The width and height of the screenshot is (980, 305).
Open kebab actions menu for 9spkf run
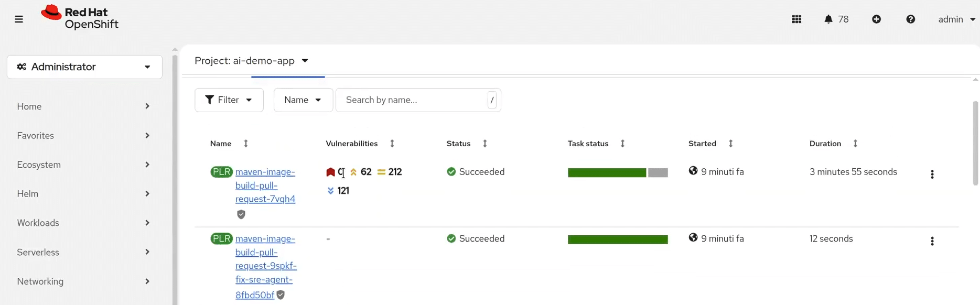932,241
